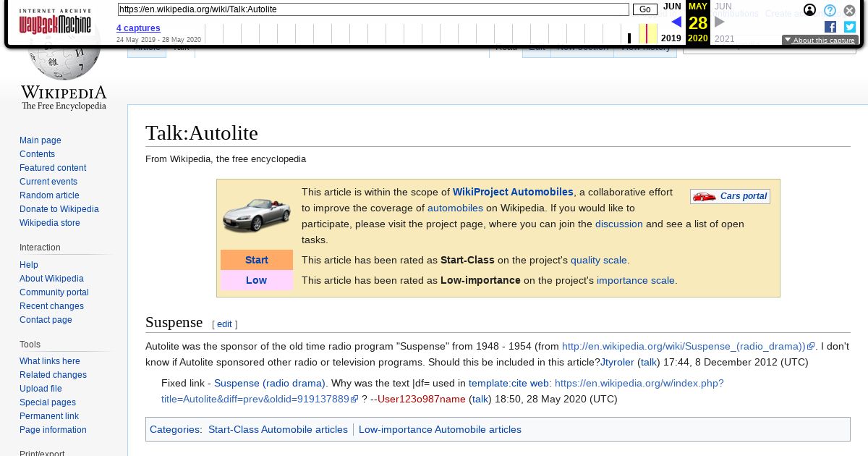
Task: Click the highlighted capture bar in sparkline
Action: point(647,33)
